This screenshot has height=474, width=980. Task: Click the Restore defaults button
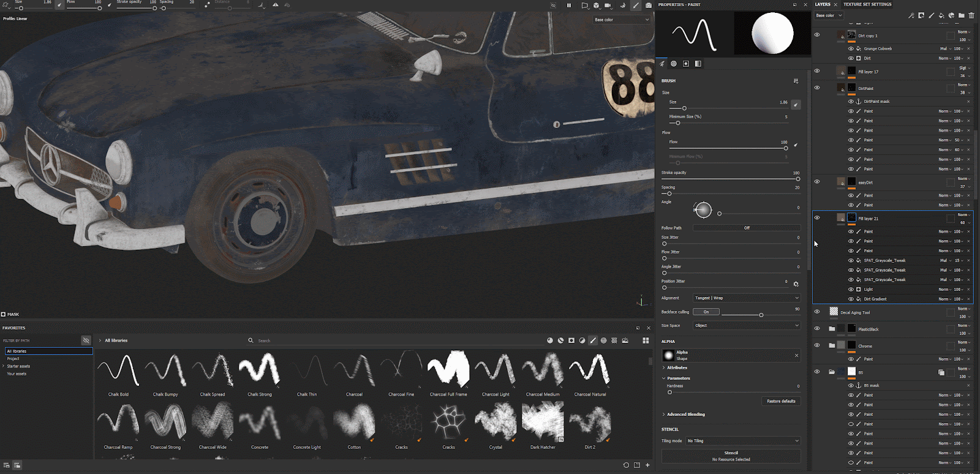click(781, 401)
